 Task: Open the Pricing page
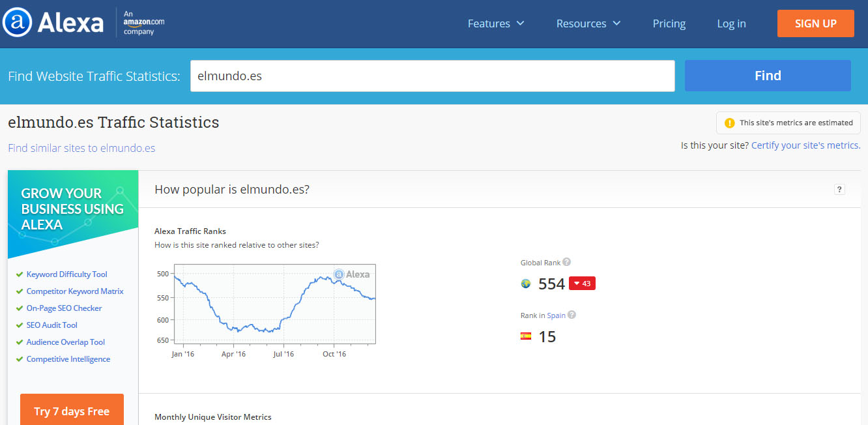click(x=669, y=23)
